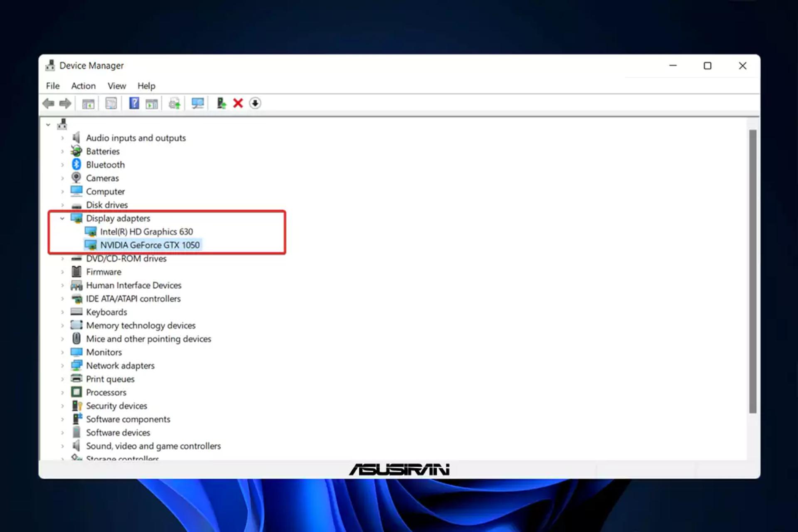Click the Update driver toolbar icon with green arrow
The width and height of the screenshot is (798, 532).
coord(221,103)
